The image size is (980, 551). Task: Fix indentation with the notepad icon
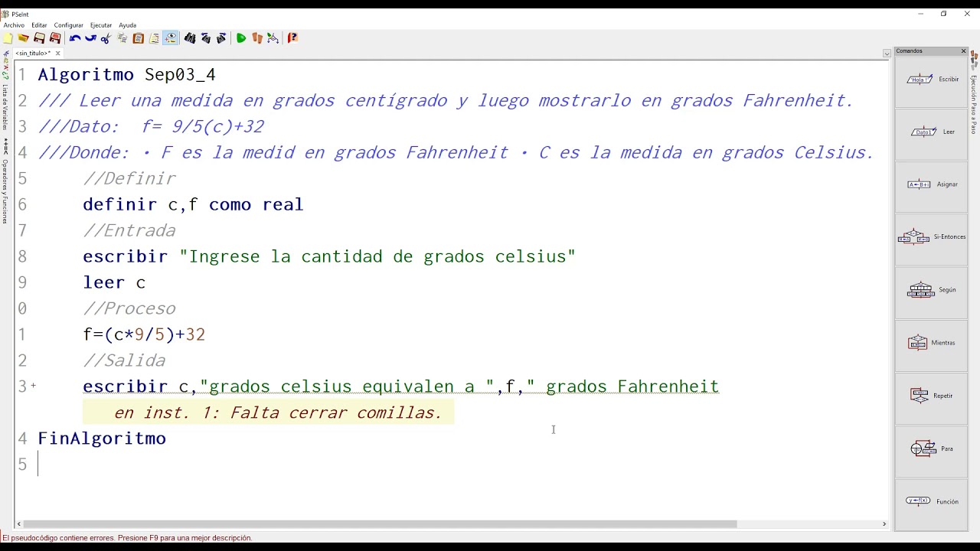point(155,38)
